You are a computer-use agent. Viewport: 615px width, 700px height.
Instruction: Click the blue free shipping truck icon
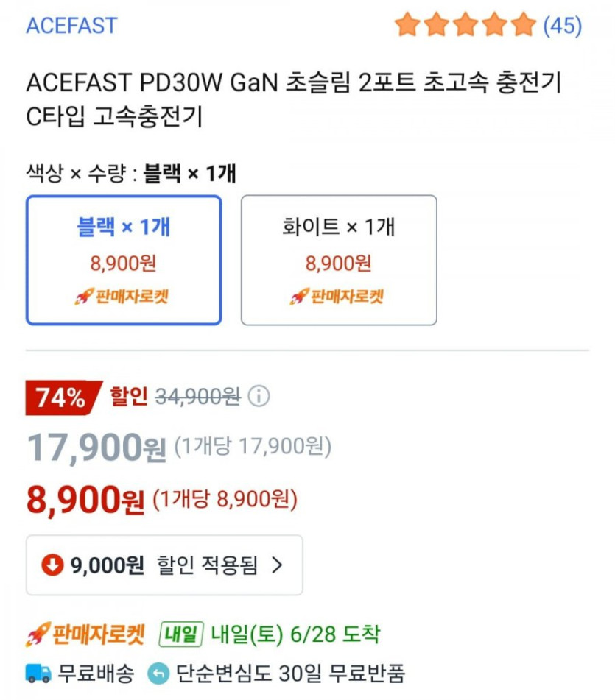click(x=38, y=673)
